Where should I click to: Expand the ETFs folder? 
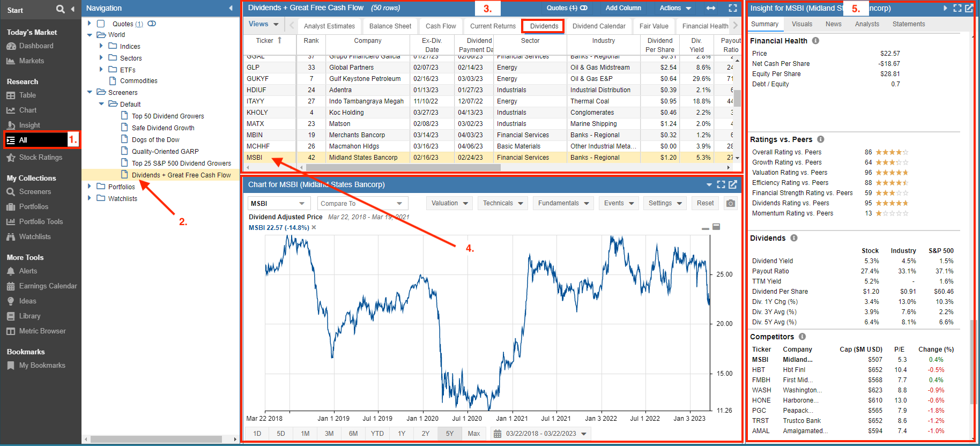coord(101,69)
